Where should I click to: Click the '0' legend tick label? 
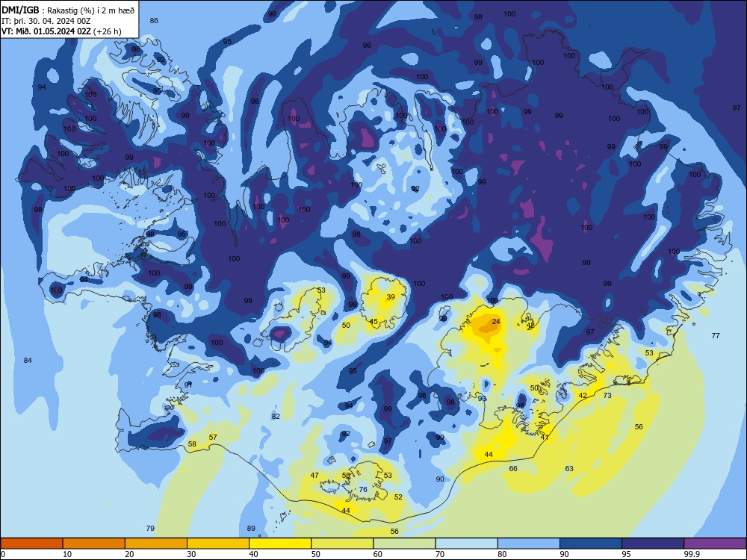(x=3, y=554)
